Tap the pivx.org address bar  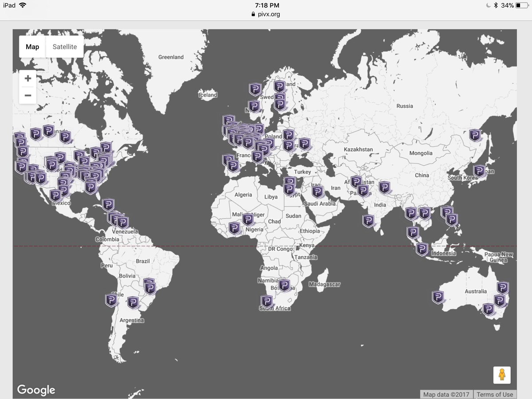(x=266, y=14)
